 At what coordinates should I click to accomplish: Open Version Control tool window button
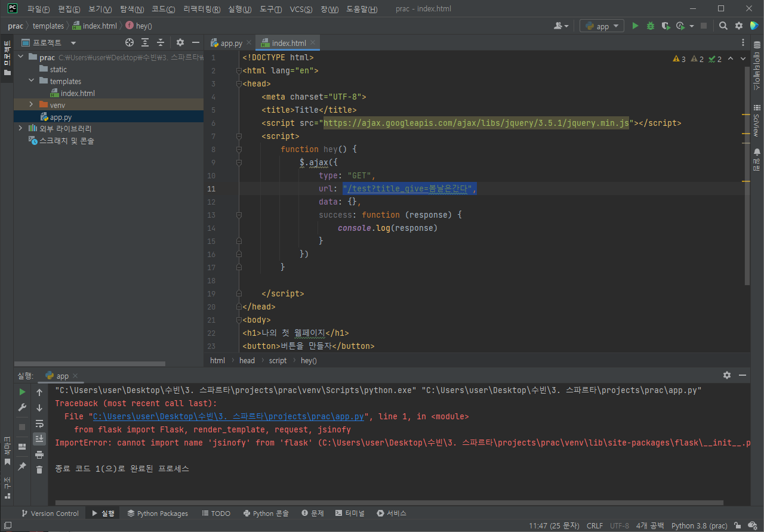[x=50, y=514]
